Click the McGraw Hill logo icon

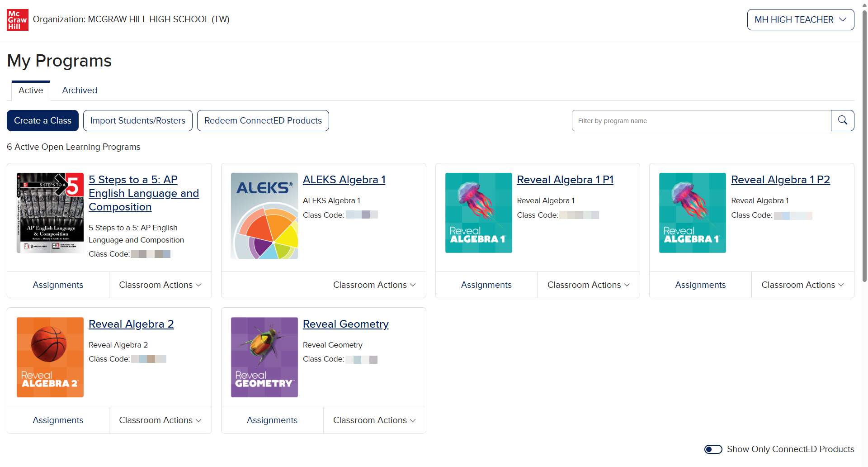pyautogui.click(x=18, y=20)
